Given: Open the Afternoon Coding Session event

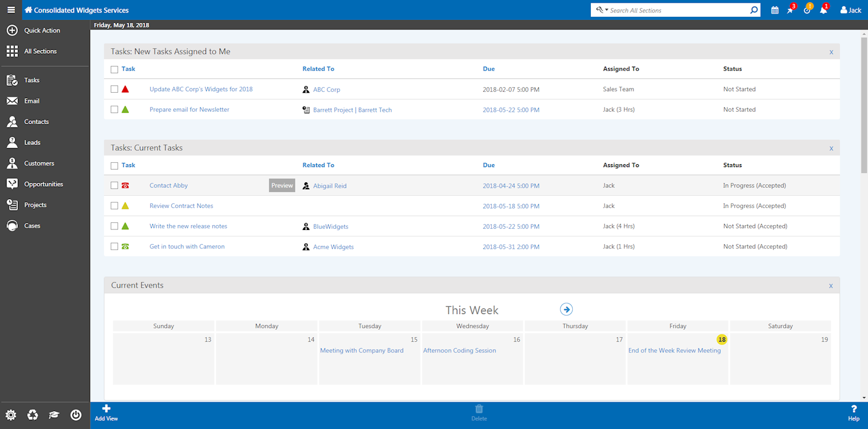Looking at the screenshot, I should (x=459, y=350).
